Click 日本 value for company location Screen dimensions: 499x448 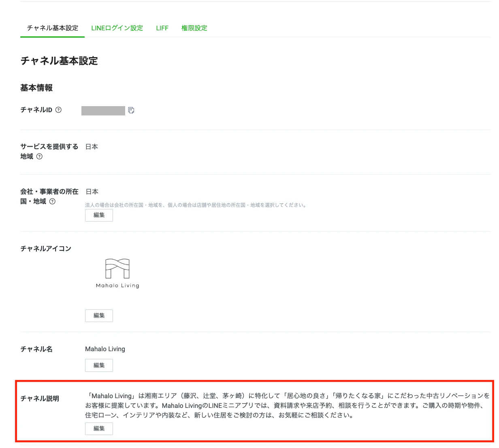click(x=92, y=192)
